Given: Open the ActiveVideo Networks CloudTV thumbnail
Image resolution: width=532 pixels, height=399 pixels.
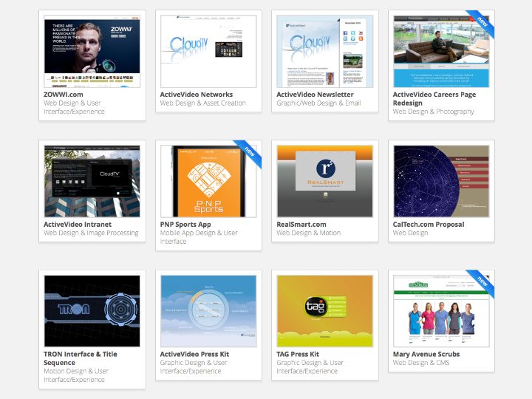Looking at the screenshot, I should coord(208,51).
